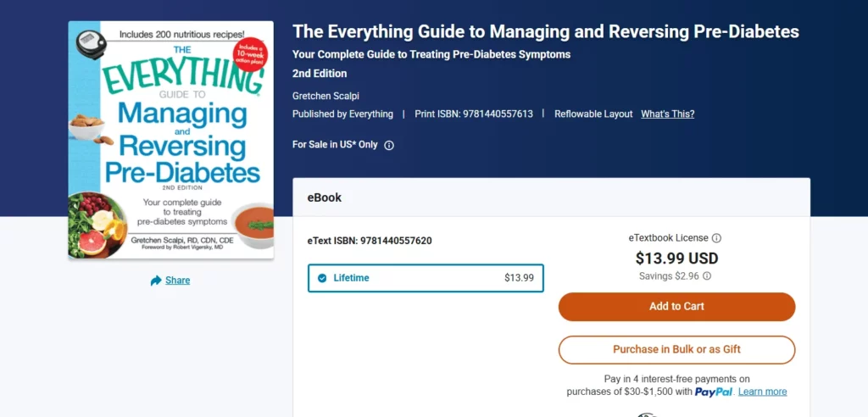Click info icon next to Savings $2.96
The height and width of the screenshot is (417, 868).
point(707,275)
